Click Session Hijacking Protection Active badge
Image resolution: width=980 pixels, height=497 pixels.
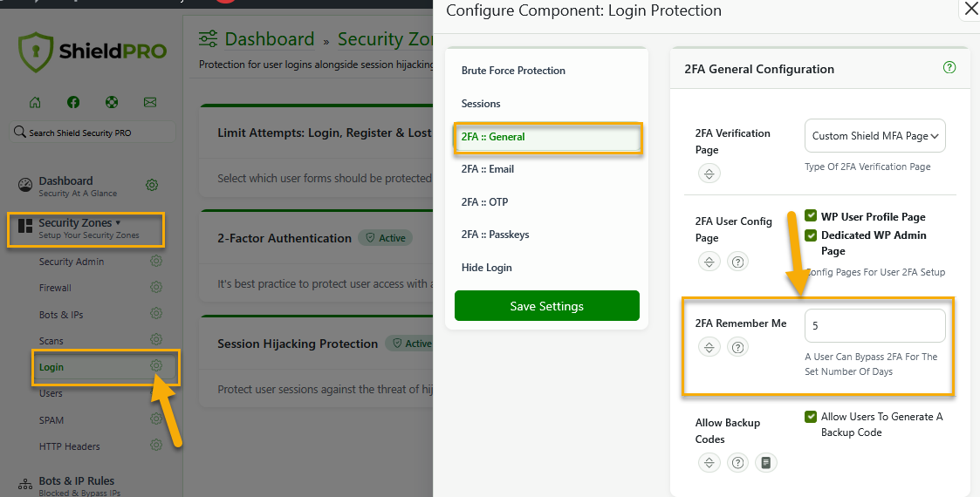409,344
